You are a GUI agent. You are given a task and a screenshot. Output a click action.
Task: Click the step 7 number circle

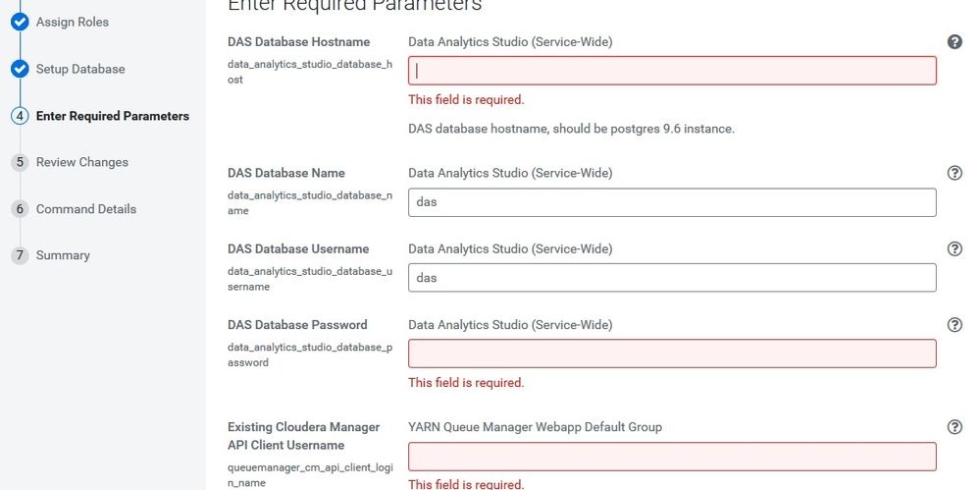pyautogui.click(x=20, y=255)
